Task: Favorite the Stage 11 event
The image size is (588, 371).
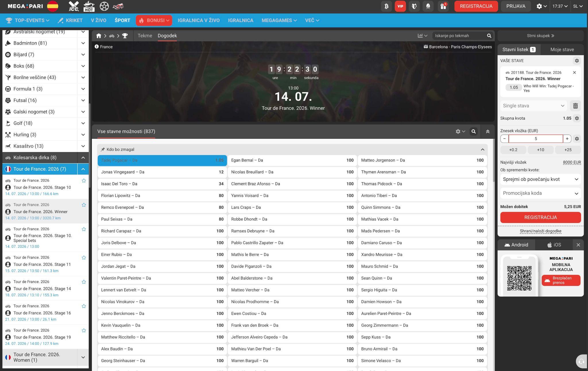Action: (x=84, y=257)
